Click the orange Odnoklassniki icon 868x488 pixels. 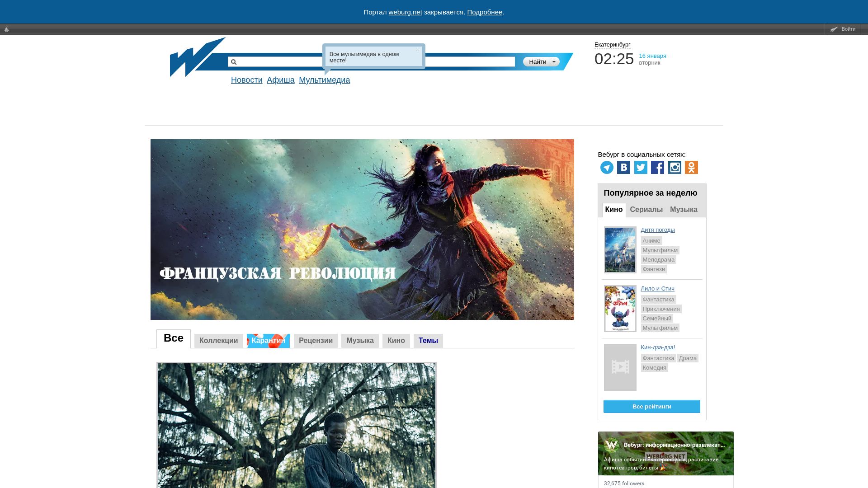[692, 167]
